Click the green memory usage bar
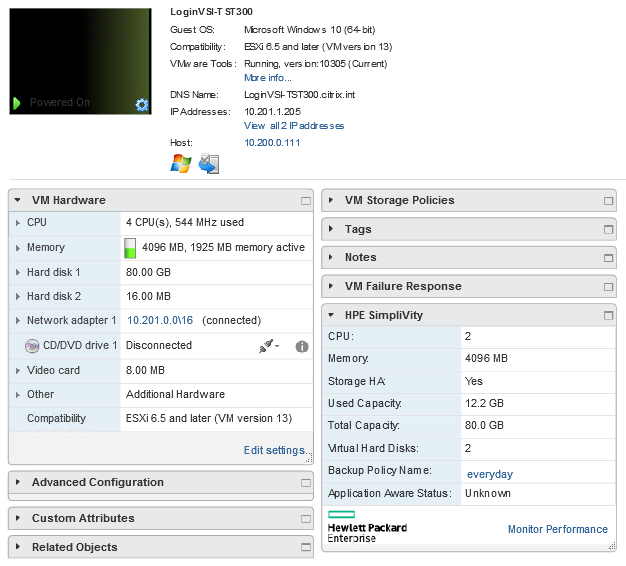This screenshot has height=566, width=626. coord(130,248)
